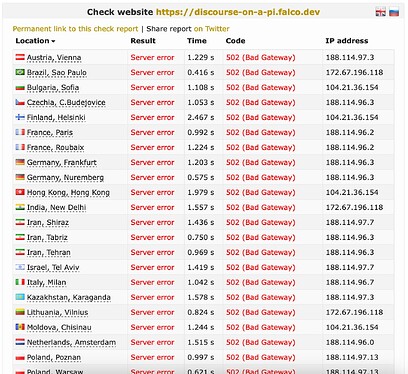
Task: Click the Brazil flag icon
Action: [x=20, y=72]
